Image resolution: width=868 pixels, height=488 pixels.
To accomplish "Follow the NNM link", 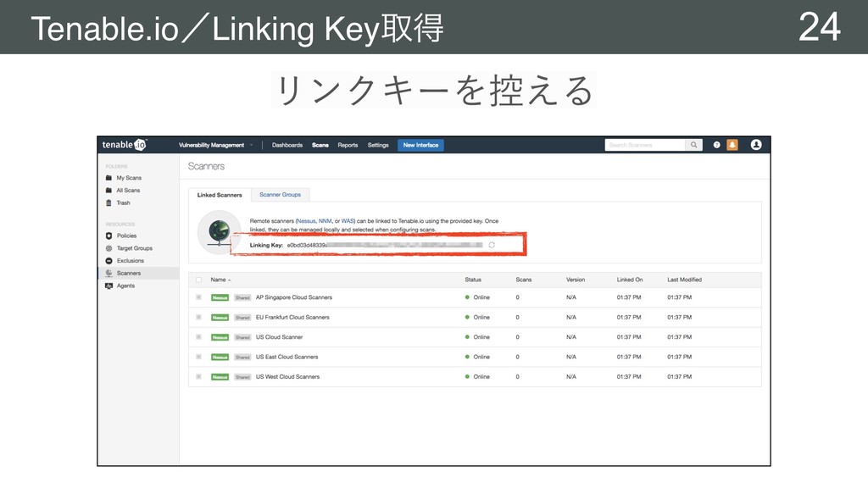I will 325,221.
